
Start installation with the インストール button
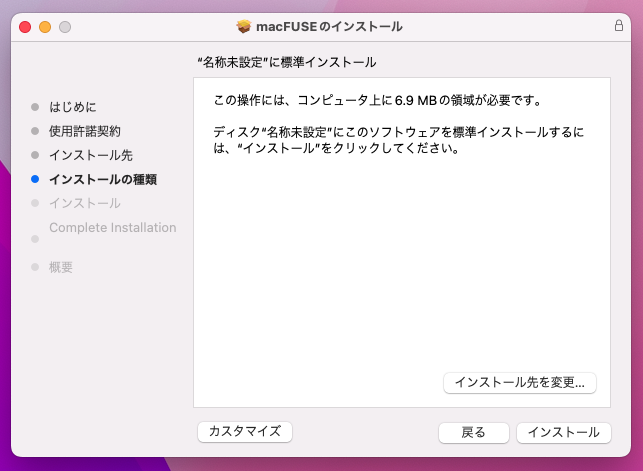click(563, 432)
